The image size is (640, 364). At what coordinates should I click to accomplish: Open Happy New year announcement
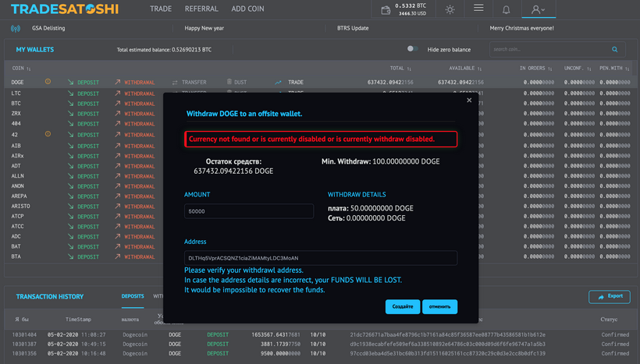204,28
